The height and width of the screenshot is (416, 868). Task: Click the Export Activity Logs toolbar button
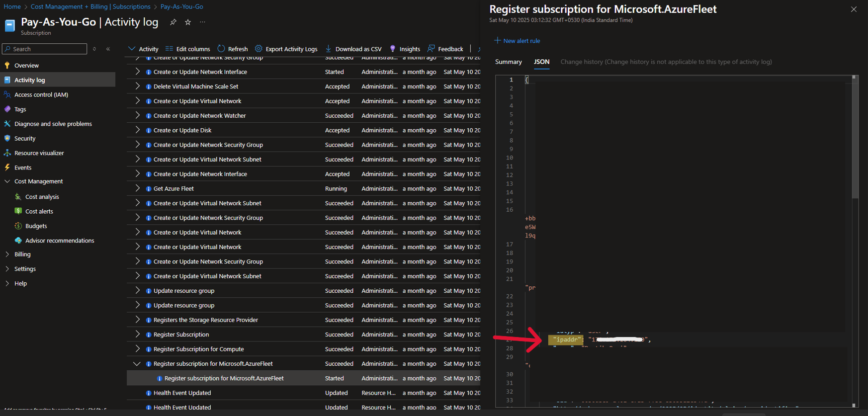point(286,49)
